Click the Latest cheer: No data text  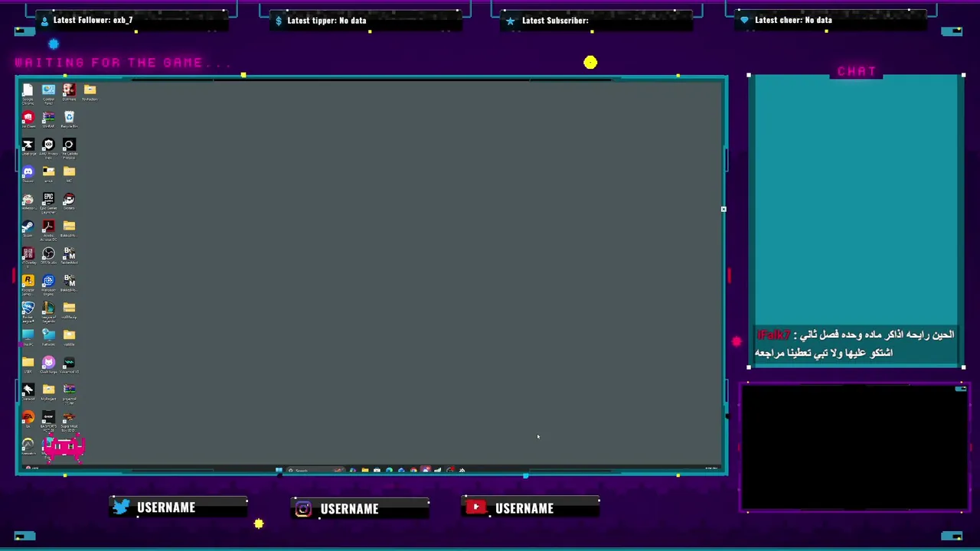[x=793, y=21]
